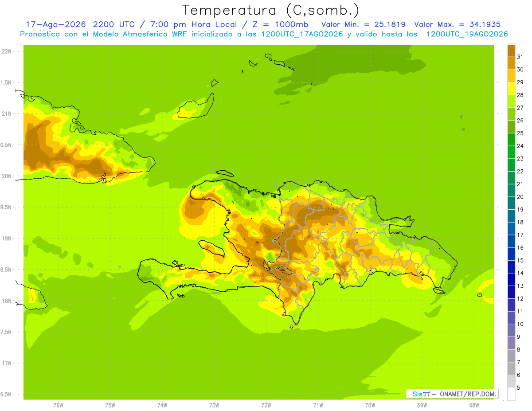Select the lime swatch between 27 and 28
Viewport: 532px width, 411px height.
[x=511, y=102]
